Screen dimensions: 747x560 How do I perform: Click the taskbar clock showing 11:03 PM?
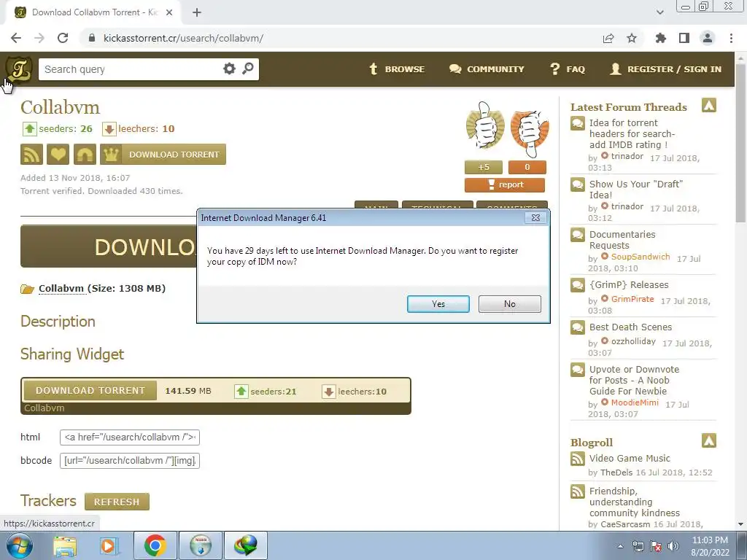(x=710, y=546)
